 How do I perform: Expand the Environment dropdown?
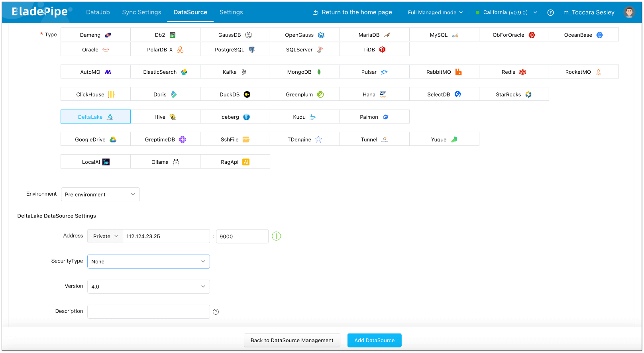pos(100,194)
